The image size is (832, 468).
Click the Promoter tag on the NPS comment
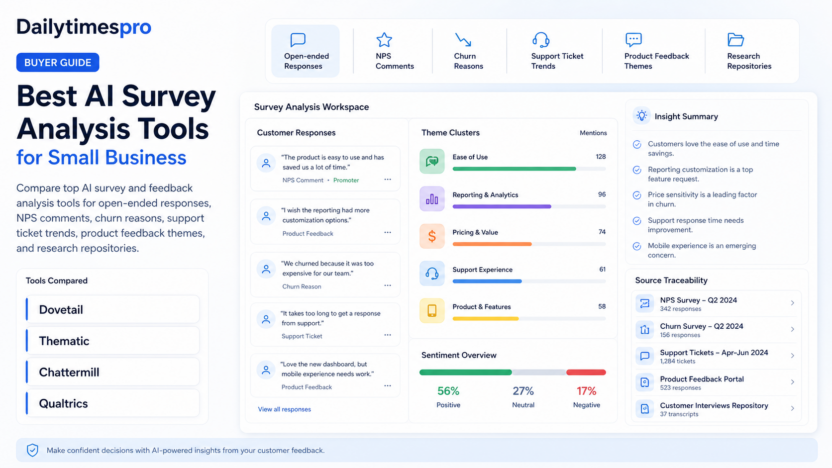click(346, 180)
